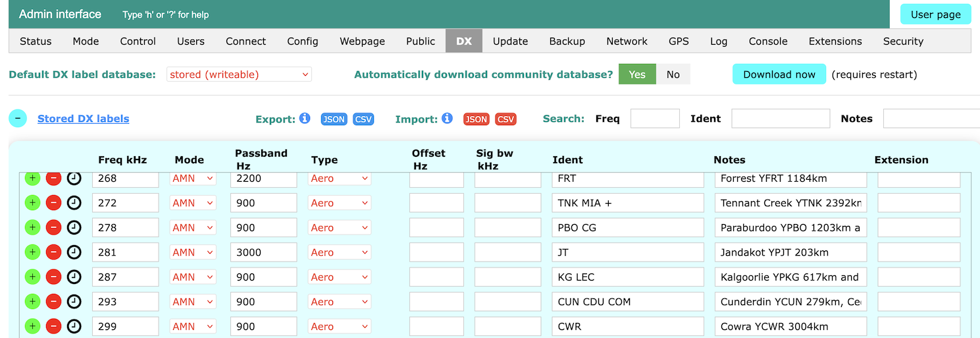Click the Notes search field
The width and height of the screenshot is (980, 338).
coord(931,119)
